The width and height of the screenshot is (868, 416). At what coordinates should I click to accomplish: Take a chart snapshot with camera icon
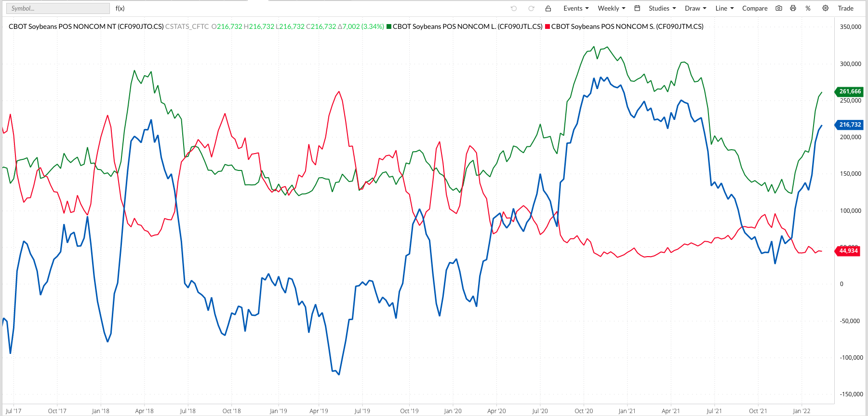[779, 8]
